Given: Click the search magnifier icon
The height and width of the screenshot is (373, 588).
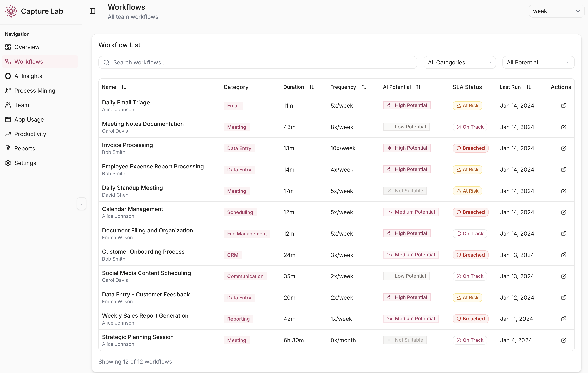Looking at the screenshot, I should pos(107,62).
